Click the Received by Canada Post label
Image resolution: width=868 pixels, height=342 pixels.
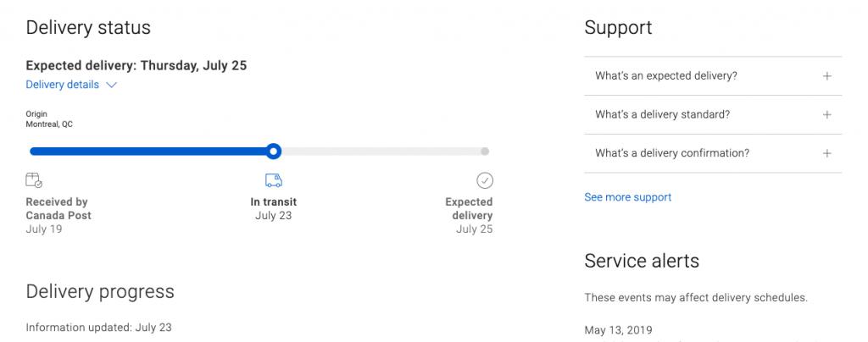(58, 208)
